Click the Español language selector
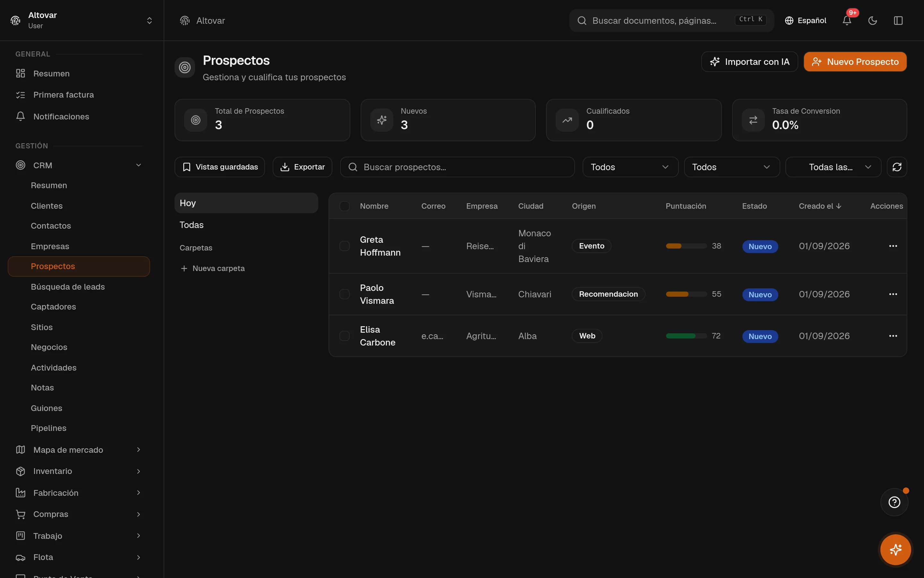This screenshot has width=924, height=578. click(x=805, y=21)
